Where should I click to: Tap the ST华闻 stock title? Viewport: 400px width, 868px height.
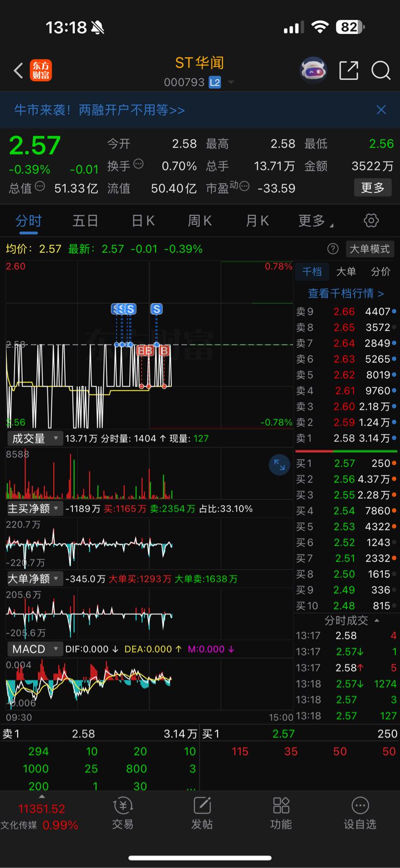click(199, 63)
